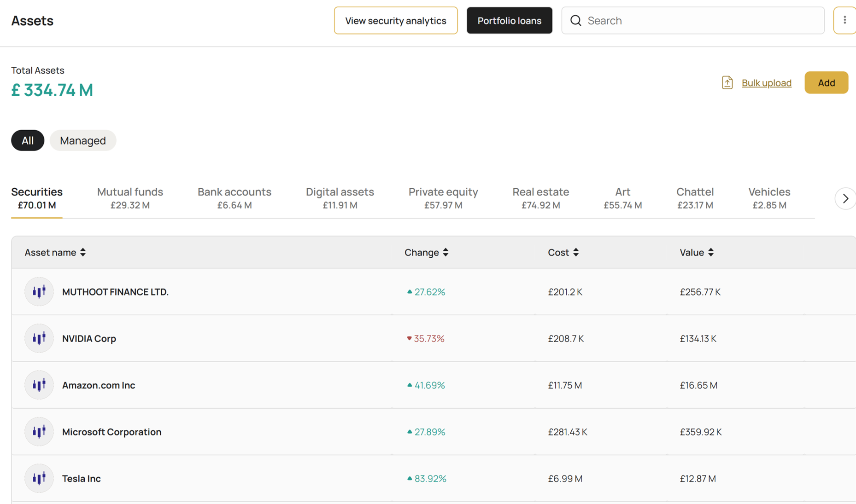Click the £16.65 M value cell
The height and width of the screenshot is (504, 856).
click(x=698, y=385)
